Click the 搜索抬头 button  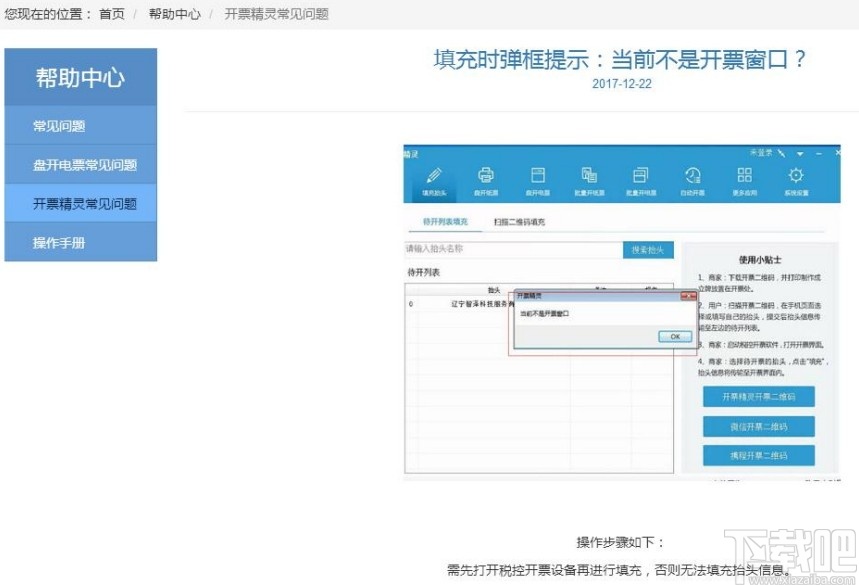(x=648, y=250)
